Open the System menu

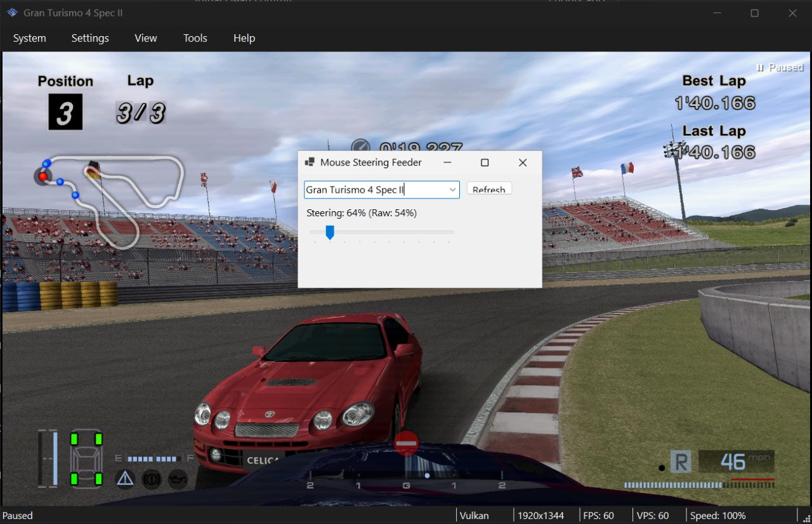pos(29,38)
